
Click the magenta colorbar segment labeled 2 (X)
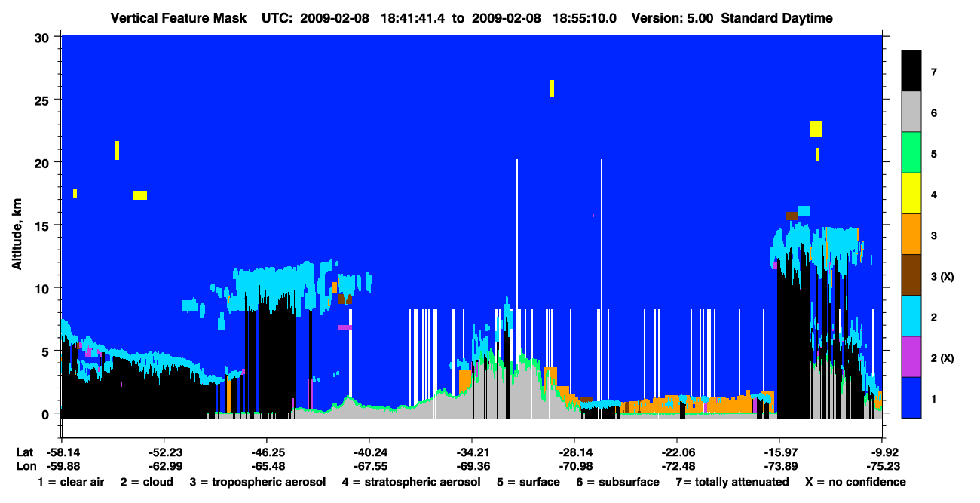coord(911,356)
